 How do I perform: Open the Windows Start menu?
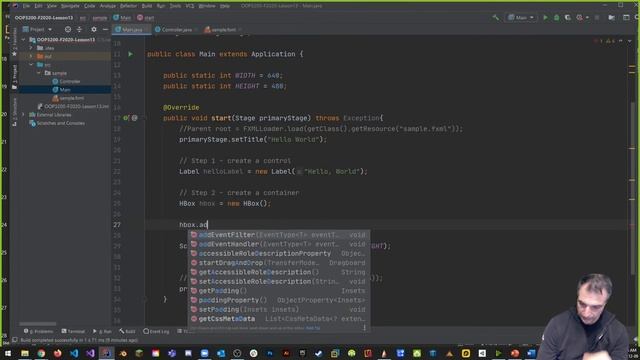pos(8,353)
